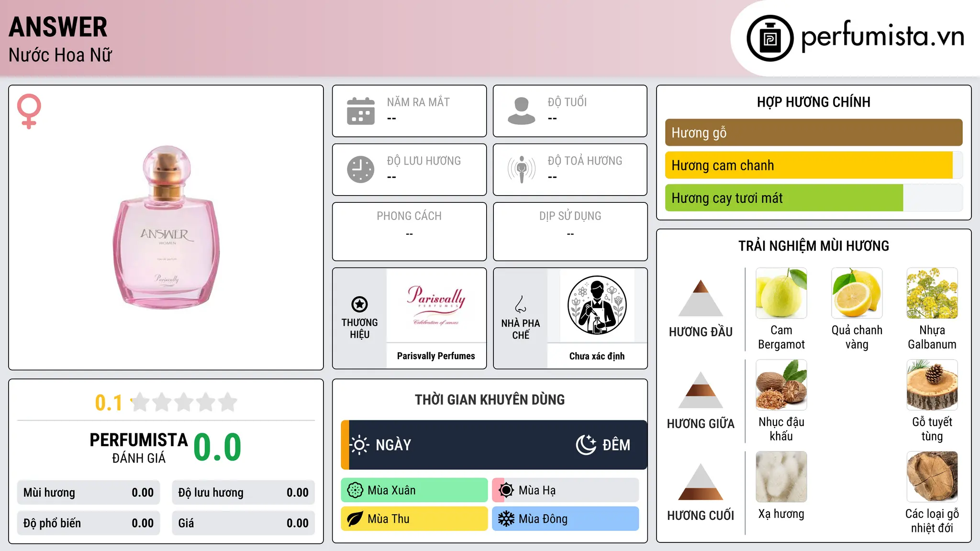The width and height of the screenshot is (980, 551).
Task: Click the Thời Gian Khuyên Dùng heading
Action: (x=490, y=399)
